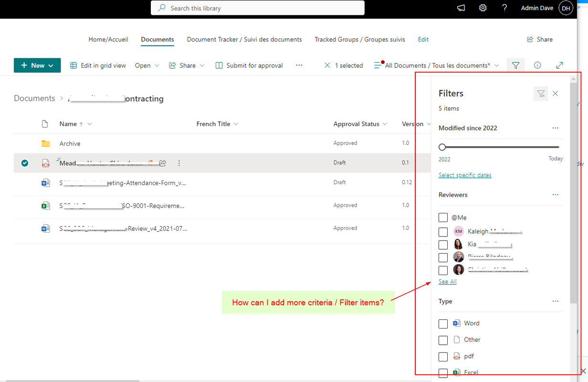Click Word icon of Attendance-Form document
Image resolution: width=588 pixels, height=382 pixels.
click(45, 182)
